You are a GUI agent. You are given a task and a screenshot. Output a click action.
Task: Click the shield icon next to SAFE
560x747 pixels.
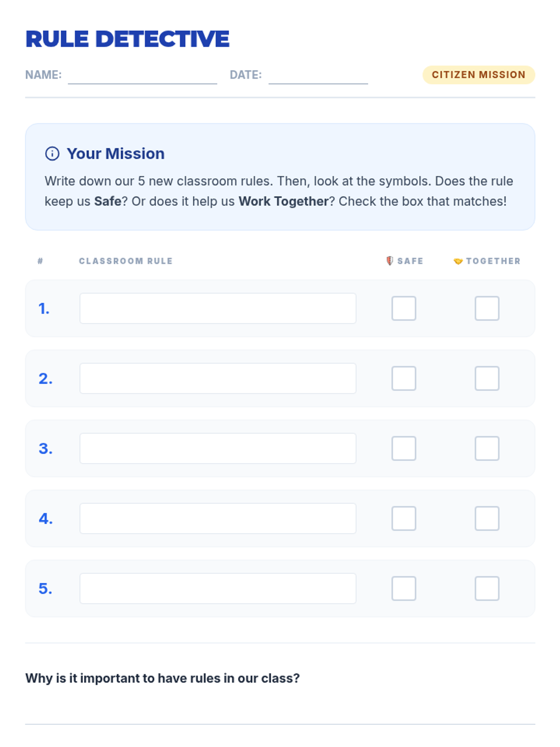(x=390, y=261)
